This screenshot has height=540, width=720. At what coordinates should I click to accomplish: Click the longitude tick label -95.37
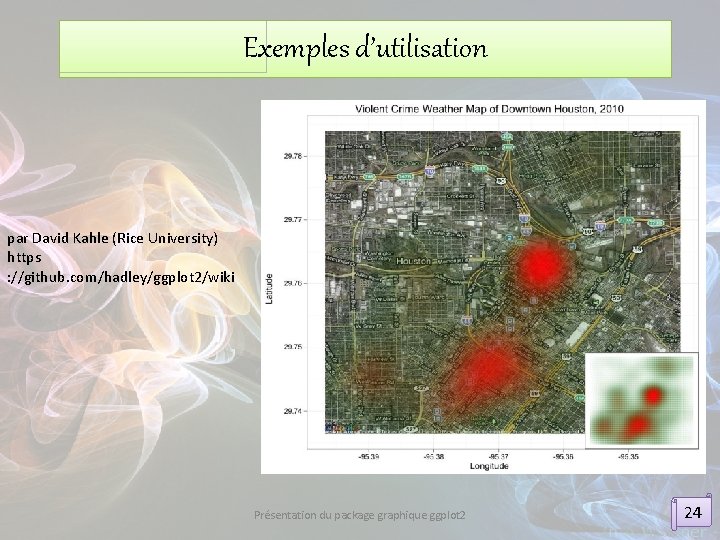[499, 457]
